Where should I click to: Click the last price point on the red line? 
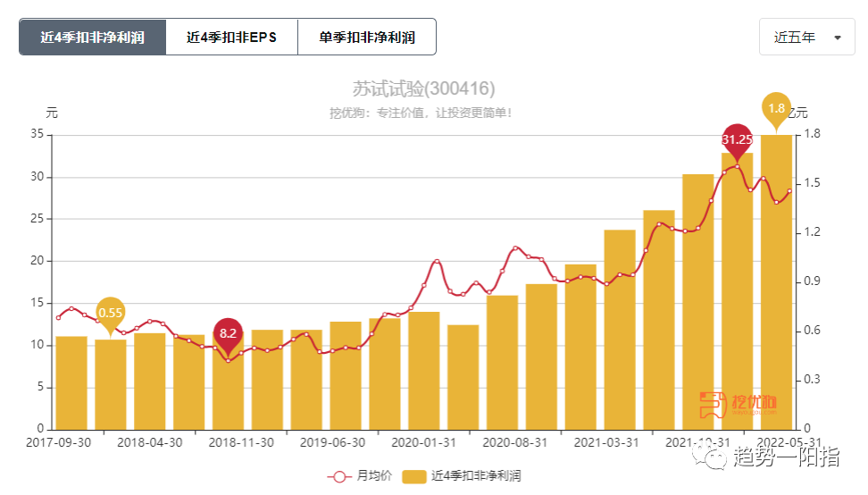click(790, 190)
